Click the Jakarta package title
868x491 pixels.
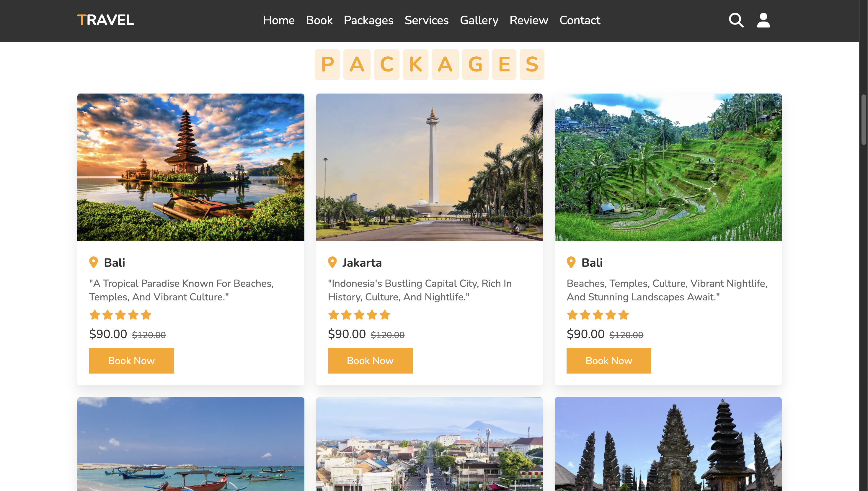coord(362,263)
